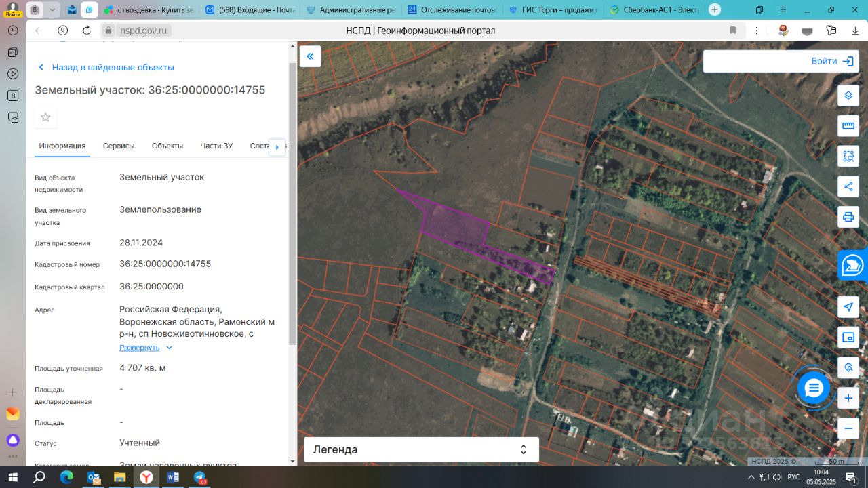Open tab groups dropdown in browser
Screen dimensions: 868x488
(52, 9)
